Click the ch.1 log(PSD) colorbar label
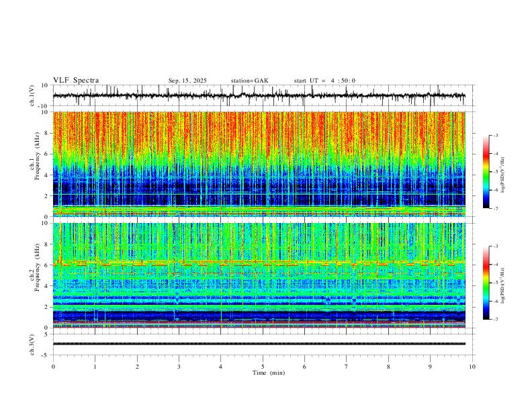Viewport: 532px width, 411px height. point(503,175)
